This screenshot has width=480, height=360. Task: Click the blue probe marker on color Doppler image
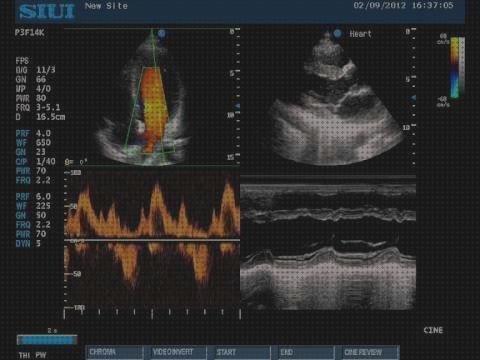(x=161, y=33)
